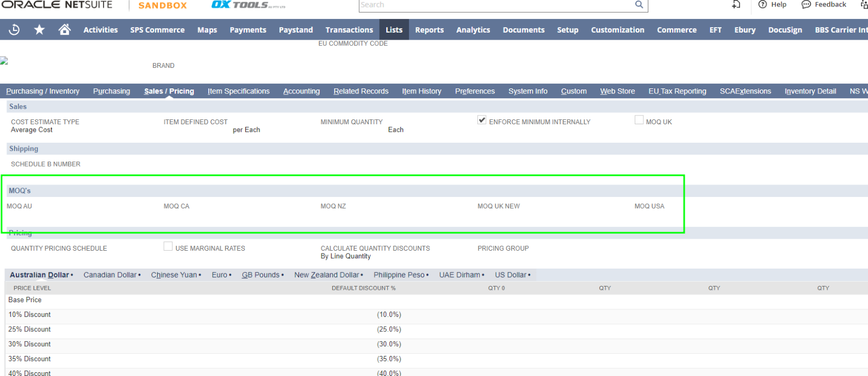868x376 pixels.
Task: Click the broken item image thumbnail
Action: click(4, 61)
